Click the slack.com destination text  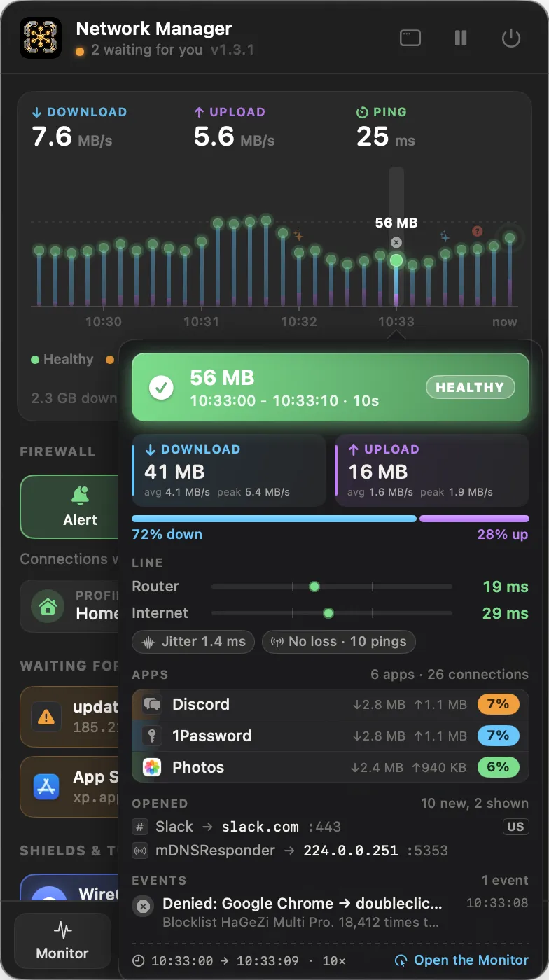point(260,827)
